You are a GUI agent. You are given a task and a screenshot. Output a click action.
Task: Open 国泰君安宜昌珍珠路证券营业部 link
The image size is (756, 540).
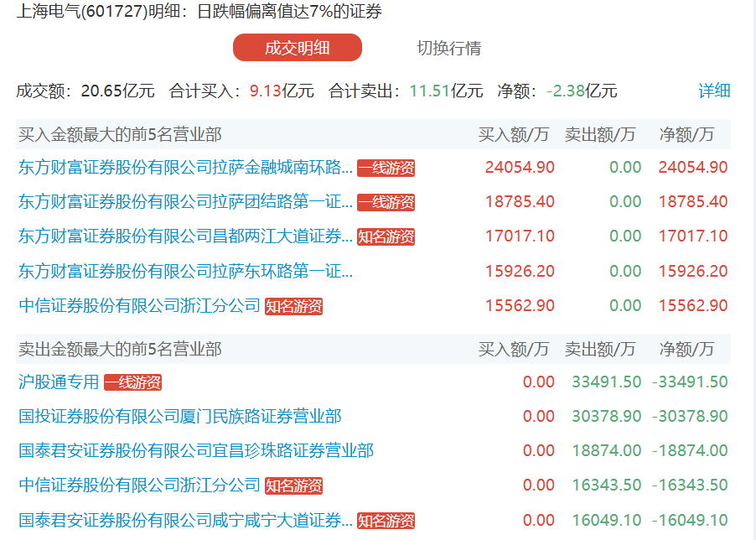(195, 451)
